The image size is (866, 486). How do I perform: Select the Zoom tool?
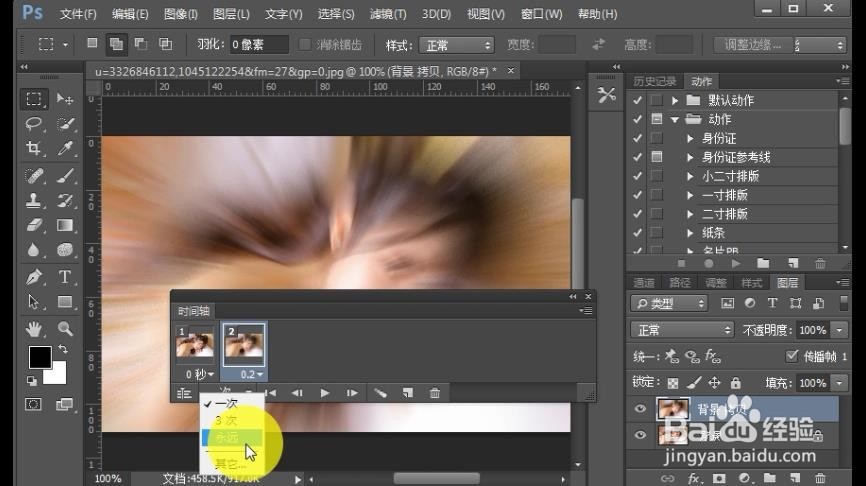pyautogui.click(x=65, y=329)
